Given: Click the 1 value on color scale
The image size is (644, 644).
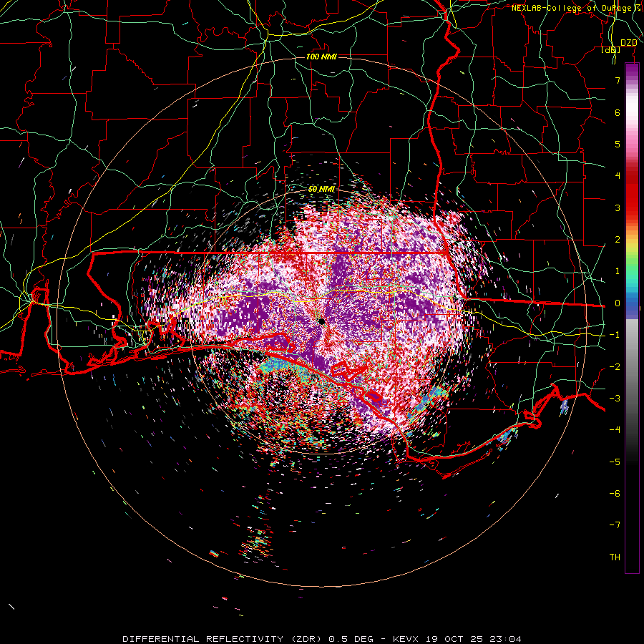Looking at the screenshot, I should pyautogui.click(x=618, y=271).
